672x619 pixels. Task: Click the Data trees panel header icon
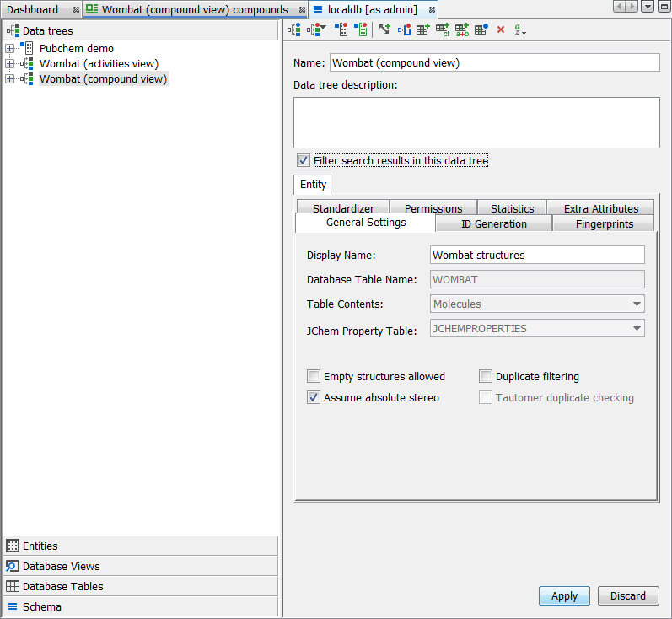[x=13, y=30]
